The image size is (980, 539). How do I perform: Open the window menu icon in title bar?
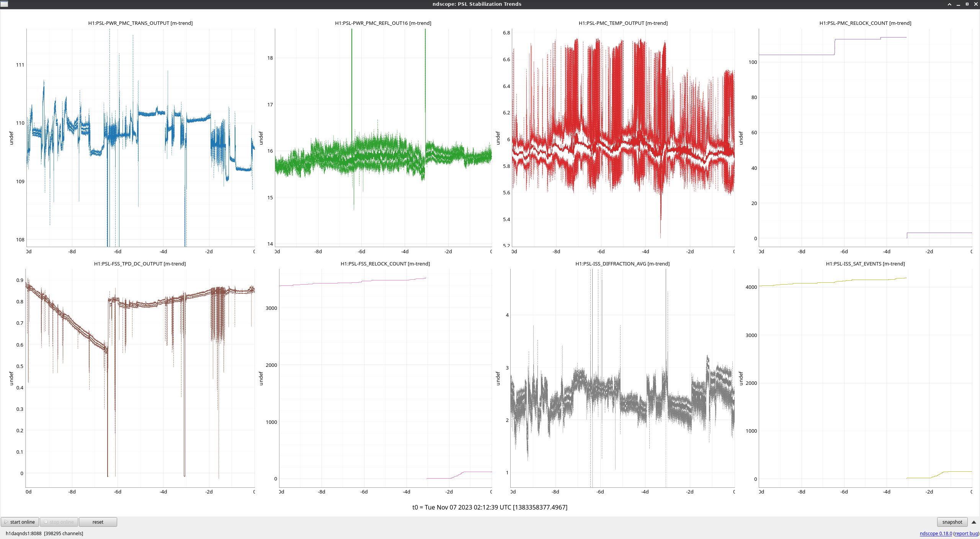[x=4, y=4]
